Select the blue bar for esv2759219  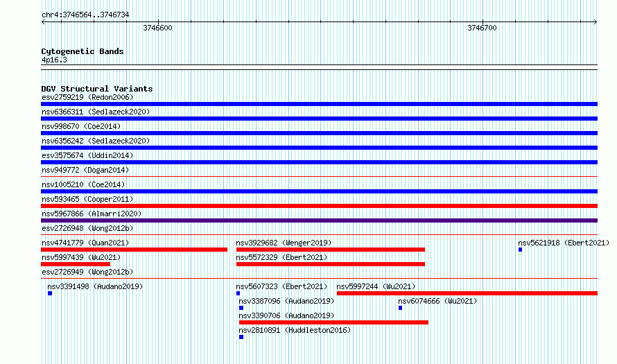(319, 104)
